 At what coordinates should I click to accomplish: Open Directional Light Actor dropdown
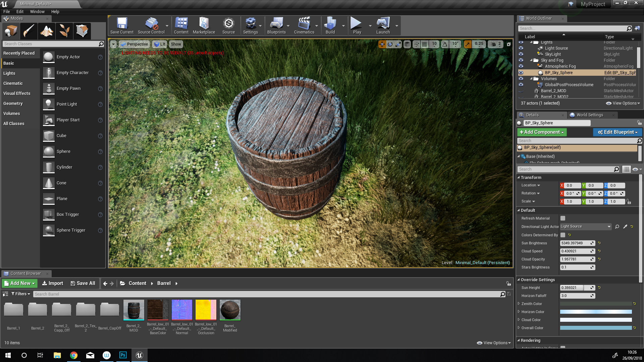point(586,227)
